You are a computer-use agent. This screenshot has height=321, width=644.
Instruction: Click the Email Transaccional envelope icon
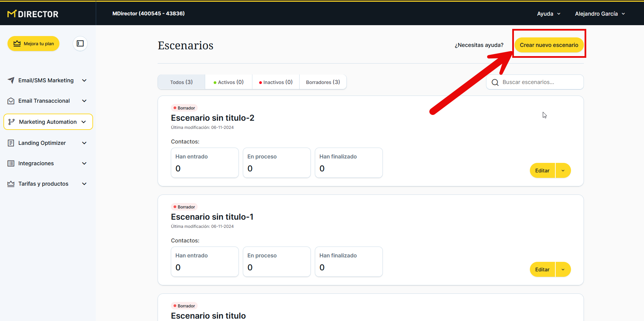point(11,101)
